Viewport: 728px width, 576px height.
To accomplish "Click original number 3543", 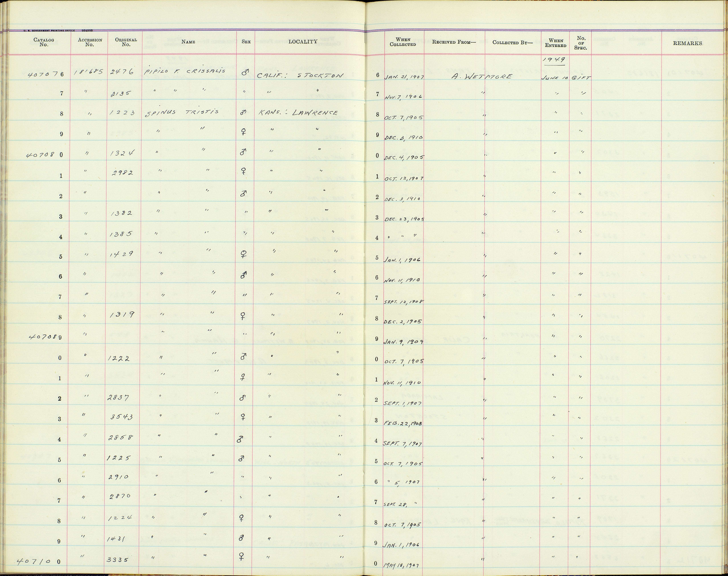I will pyautogui.click(x=122, y=417).
